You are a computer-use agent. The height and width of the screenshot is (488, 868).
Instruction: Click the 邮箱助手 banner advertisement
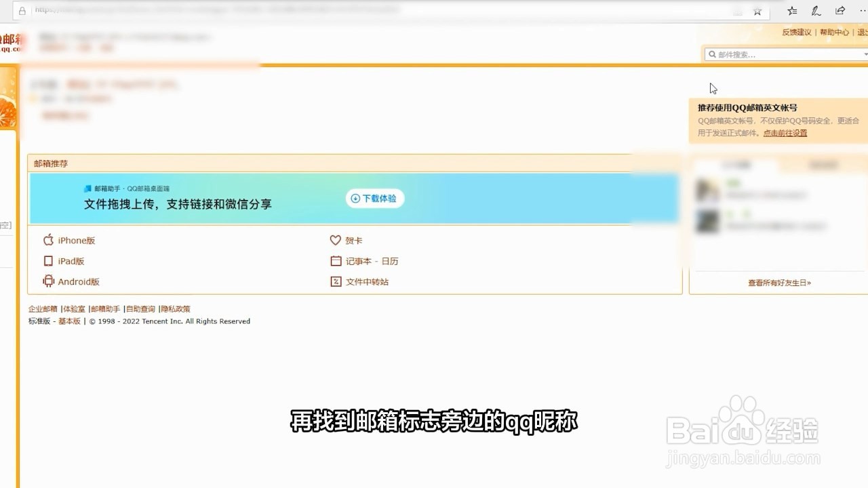(354, 199)
